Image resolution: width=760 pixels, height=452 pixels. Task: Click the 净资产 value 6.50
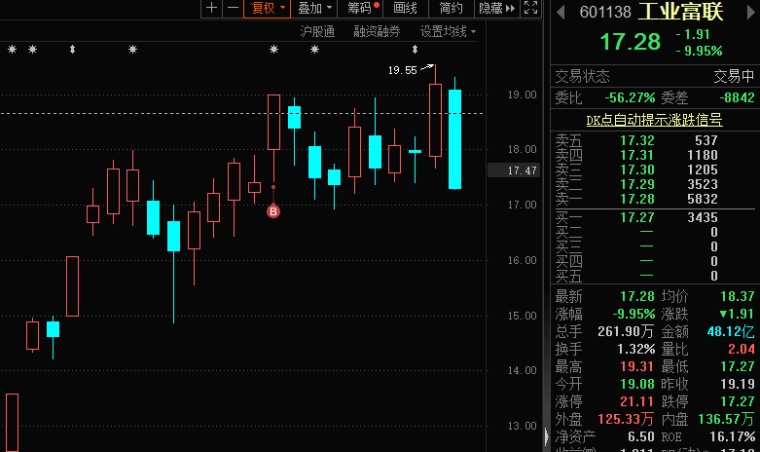[x=641, y=436]
